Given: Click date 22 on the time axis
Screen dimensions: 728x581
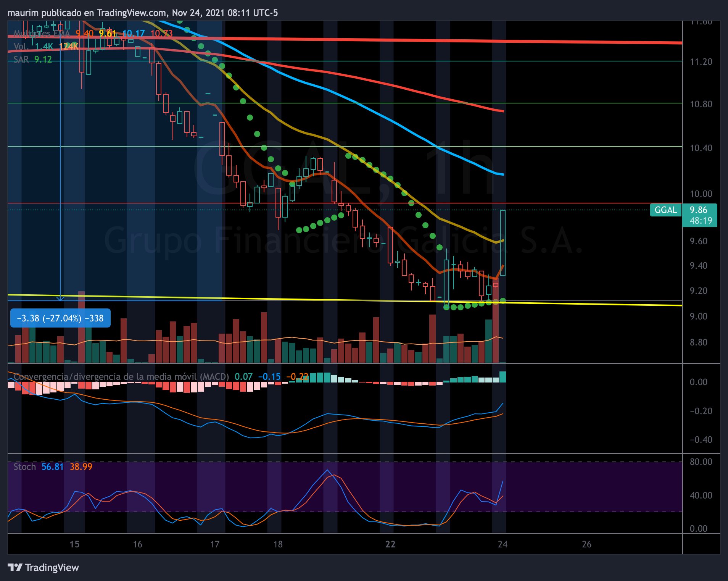Looking at the screenshot, I should coord(390,544).
